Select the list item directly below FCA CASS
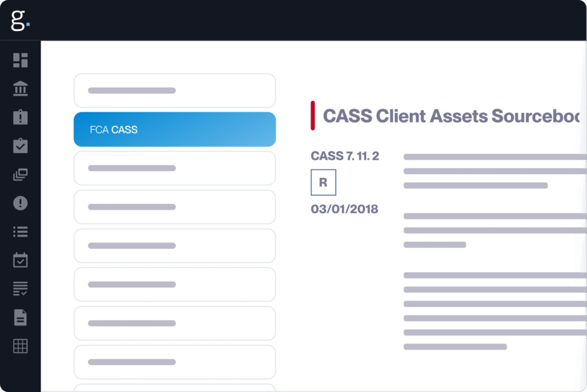Viewport: 587px width, 392px height. tap(174, 168)
